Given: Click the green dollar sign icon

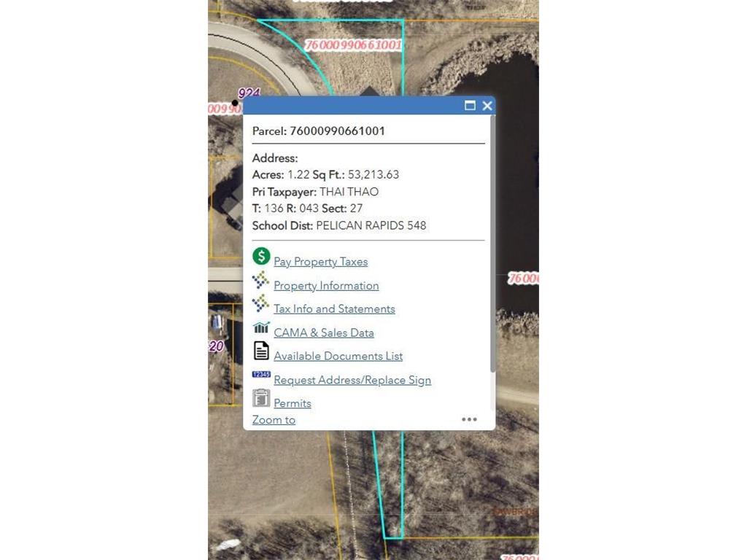Looking at the screenshot, I should (x=261, y=257).
